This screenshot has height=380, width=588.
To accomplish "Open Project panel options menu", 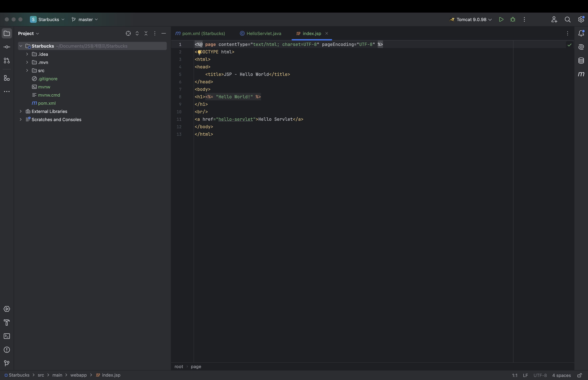I will click(x=155, y=33).
